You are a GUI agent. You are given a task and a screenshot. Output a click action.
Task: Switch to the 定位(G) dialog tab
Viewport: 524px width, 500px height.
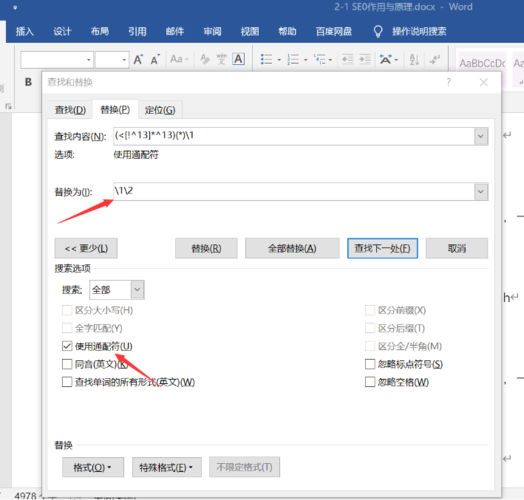coord(160,110)
